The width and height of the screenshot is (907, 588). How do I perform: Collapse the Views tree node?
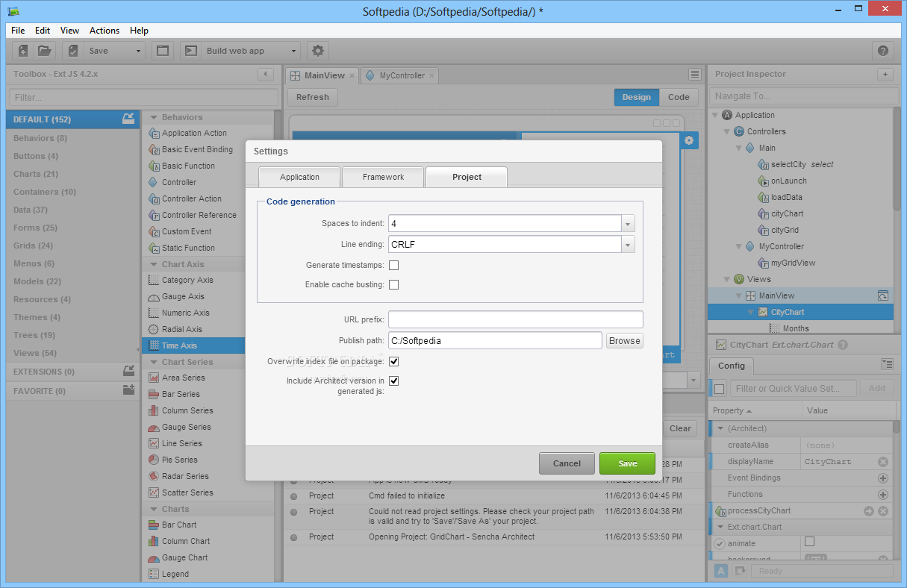pyautogui.click(x=727, y=279)
